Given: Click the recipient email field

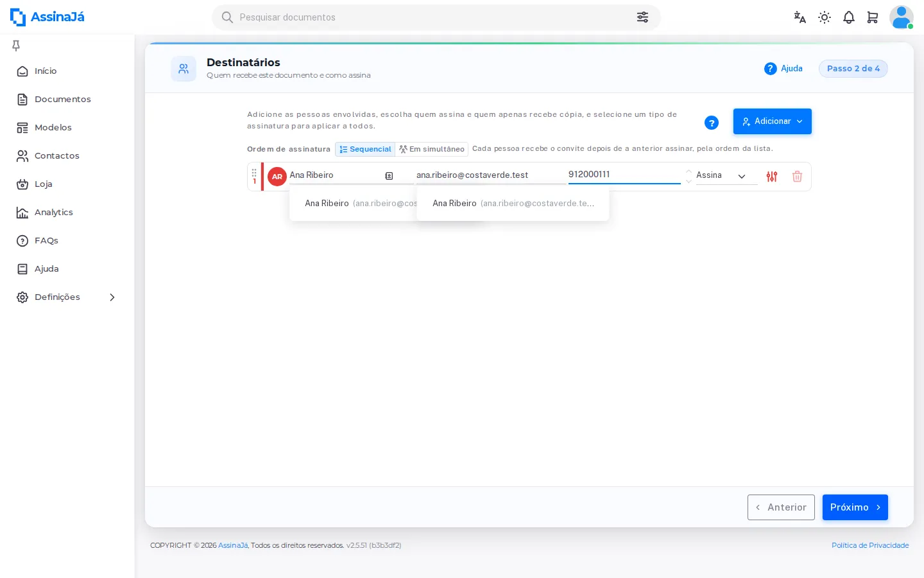Looking at the screenshot, I should point(491,175).
